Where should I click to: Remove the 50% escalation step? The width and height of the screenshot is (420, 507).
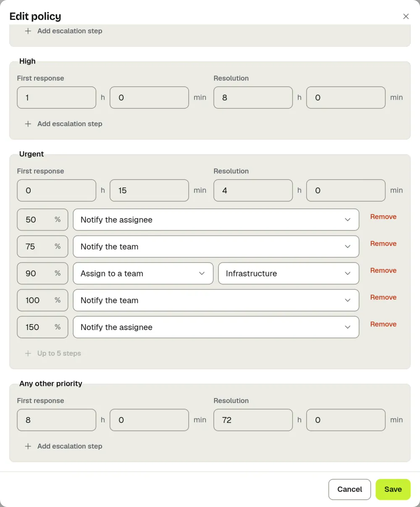383,217
